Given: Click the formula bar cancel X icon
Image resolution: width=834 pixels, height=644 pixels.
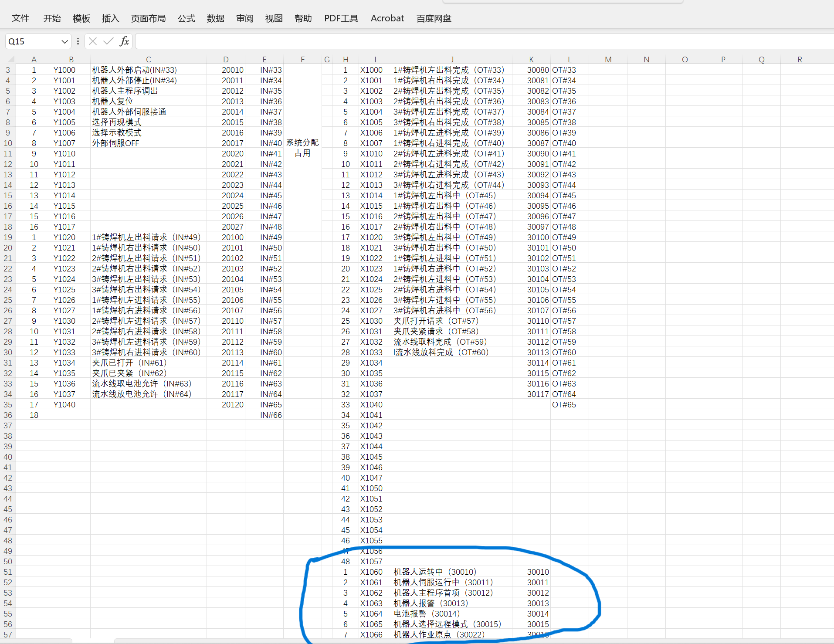Looking at the screenshot, I should pos(93,41).
